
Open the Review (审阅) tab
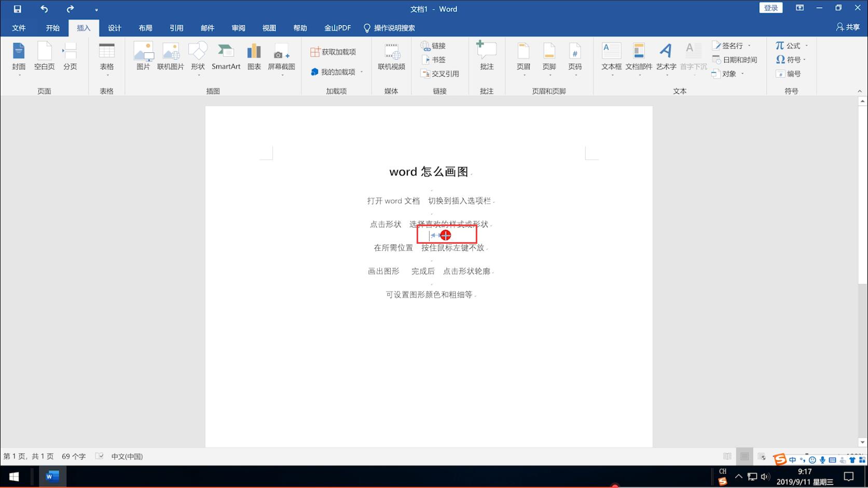(x=238, y=28)
